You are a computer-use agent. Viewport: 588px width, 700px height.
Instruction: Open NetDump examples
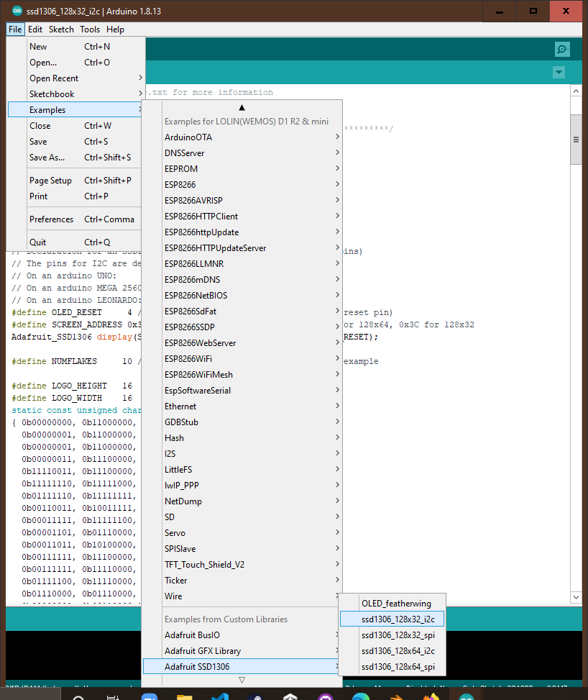coord(242,501)
